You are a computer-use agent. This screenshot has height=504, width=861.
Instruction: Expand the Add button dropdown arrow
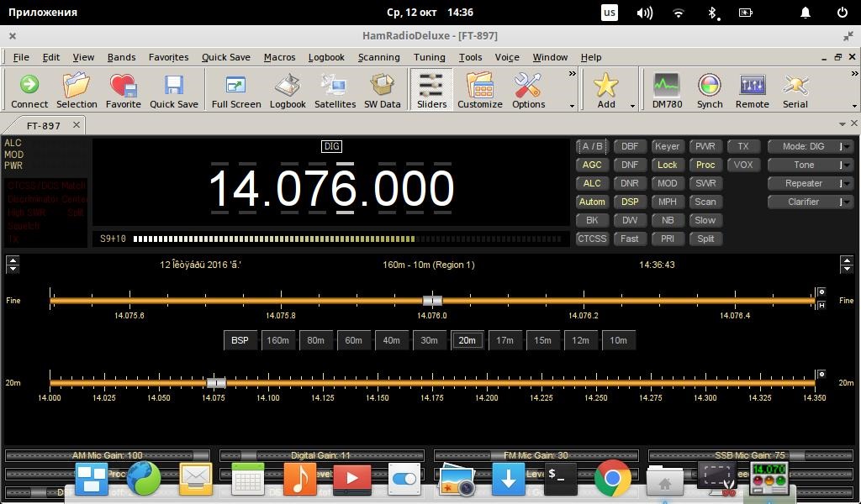tap(632, 105)
